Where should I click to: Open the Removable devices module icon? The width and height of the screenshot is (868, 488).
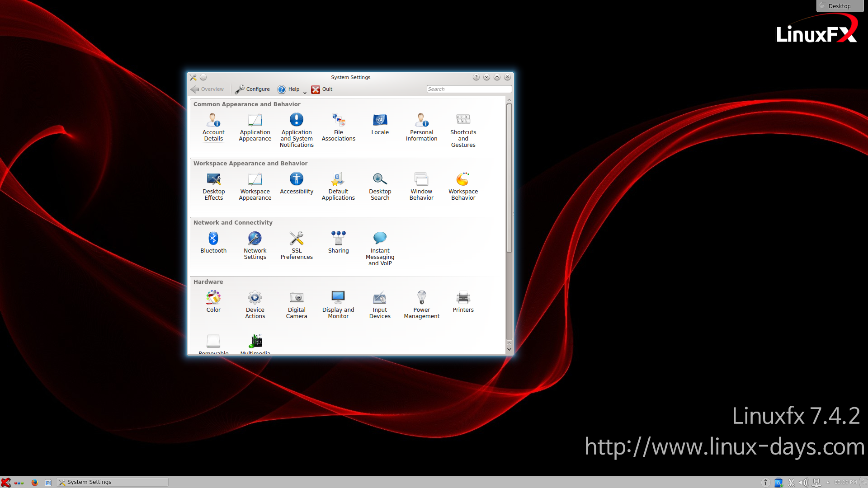click(x=213, y=341)
